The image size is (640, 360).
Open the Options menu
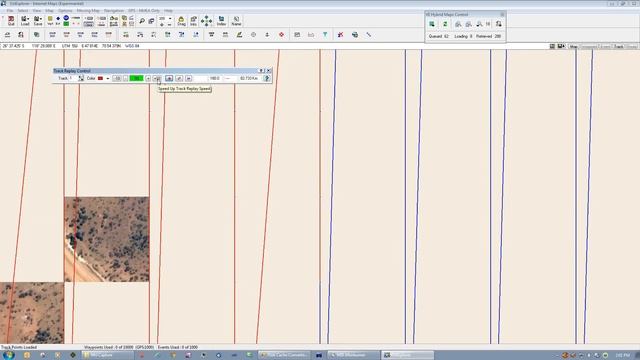tap(65, 11)
